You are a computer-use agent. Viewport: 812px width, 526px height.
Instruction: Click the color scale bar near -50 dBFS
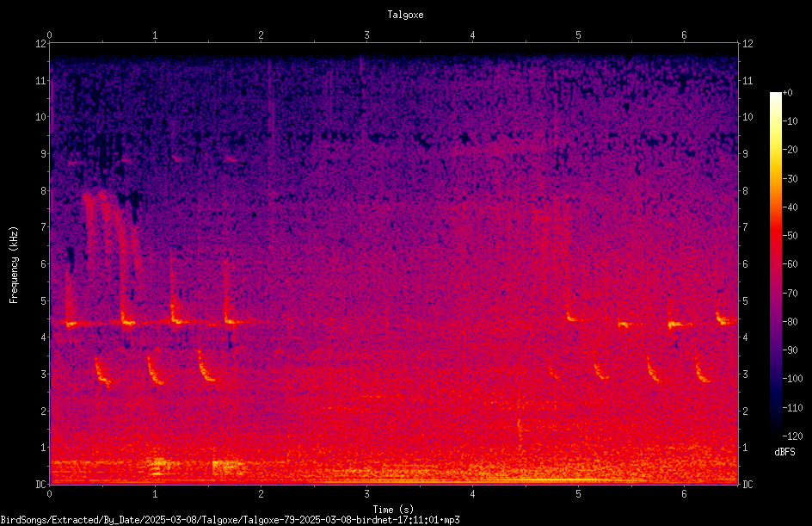pos(775,235)
